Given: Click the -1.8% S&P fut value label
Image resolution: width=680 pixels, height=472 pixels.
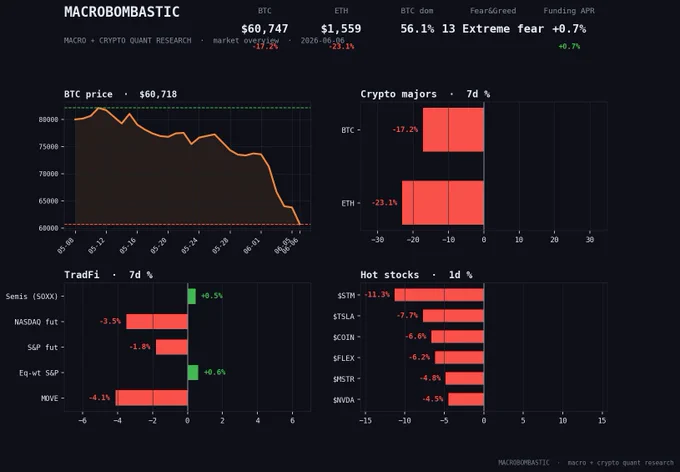Looking at the screenshot, I should pos(140,347).
